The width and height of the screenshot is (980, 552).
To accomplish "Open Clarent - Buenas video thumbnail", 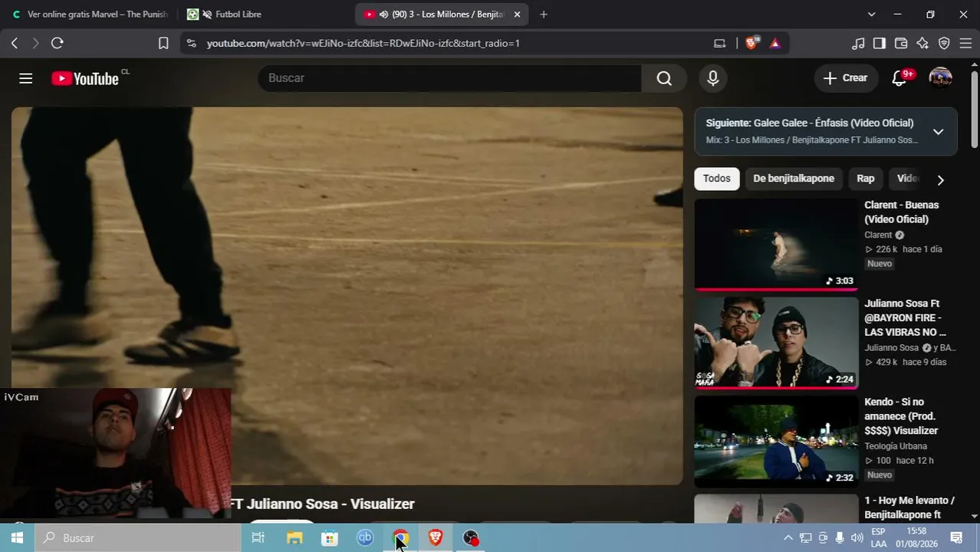I will click(776, 245).
